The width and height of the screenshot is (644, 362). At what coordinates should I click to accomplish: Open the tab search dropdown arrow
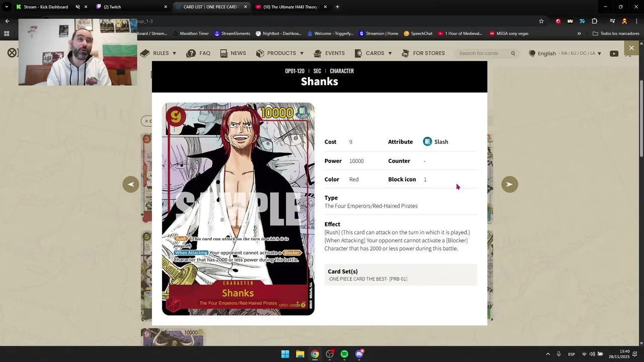click(x=7, y=7)
